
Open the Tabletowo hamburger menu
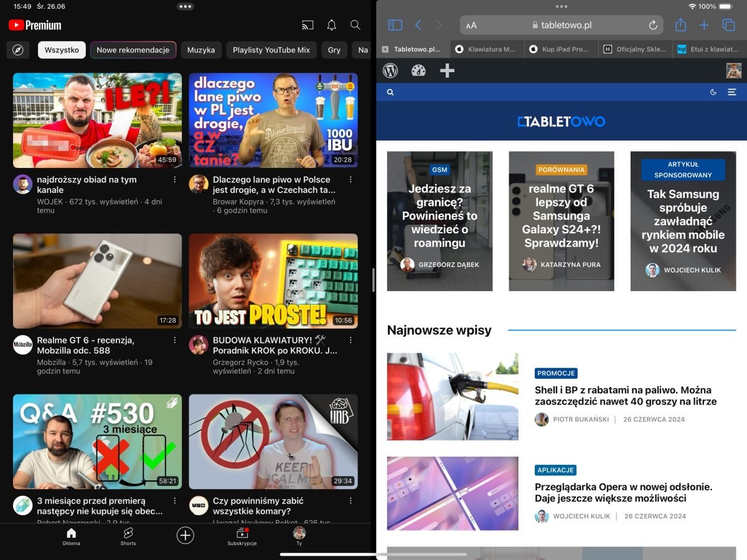[x=732, y=92]
